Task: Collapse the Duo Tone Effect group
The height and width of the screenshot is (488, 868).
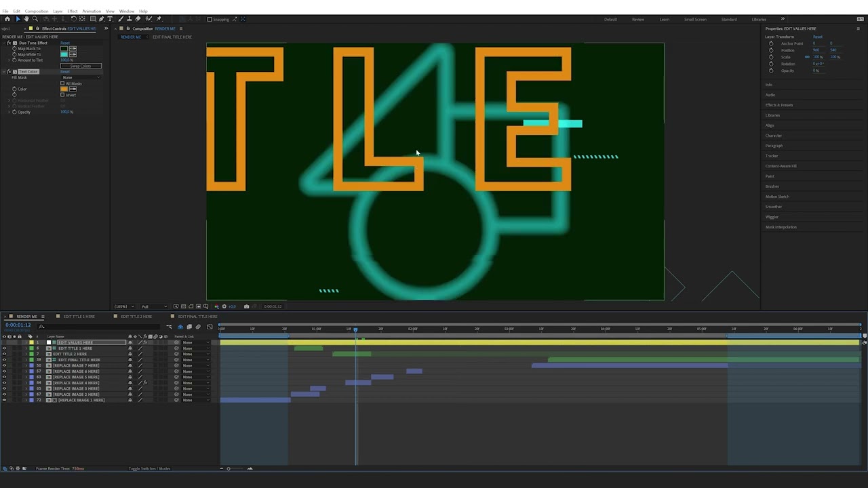Action: coord(5,43)
